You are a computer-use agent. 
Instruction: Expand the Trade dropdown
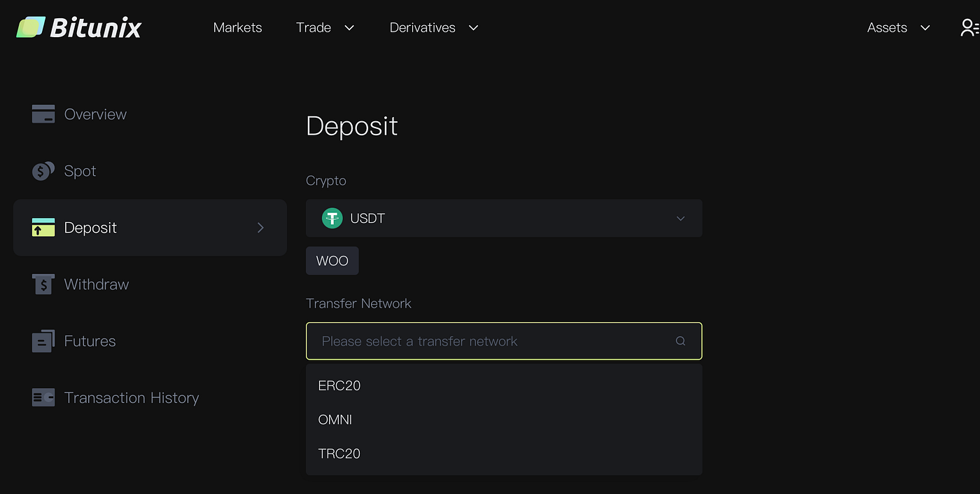click(325, 27)
